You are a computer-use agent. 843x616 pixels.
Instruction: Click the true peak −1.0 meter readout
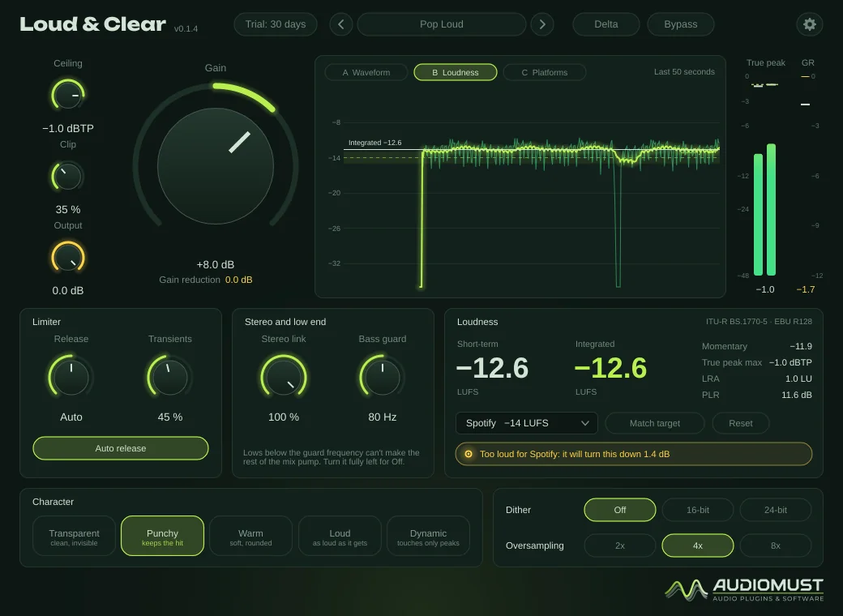pyautogui.click(x=764, y=289)
